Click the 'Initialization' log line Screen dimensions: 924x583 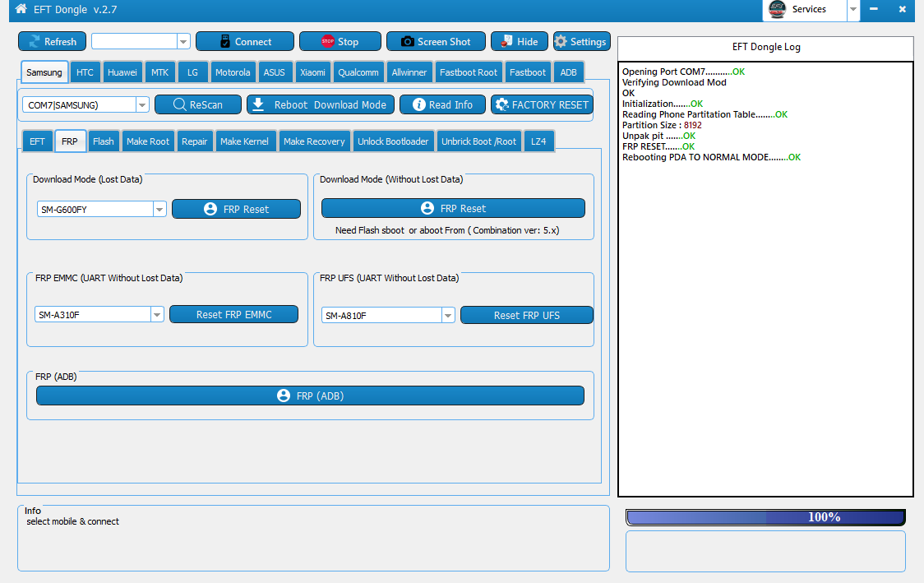(663, 103)
